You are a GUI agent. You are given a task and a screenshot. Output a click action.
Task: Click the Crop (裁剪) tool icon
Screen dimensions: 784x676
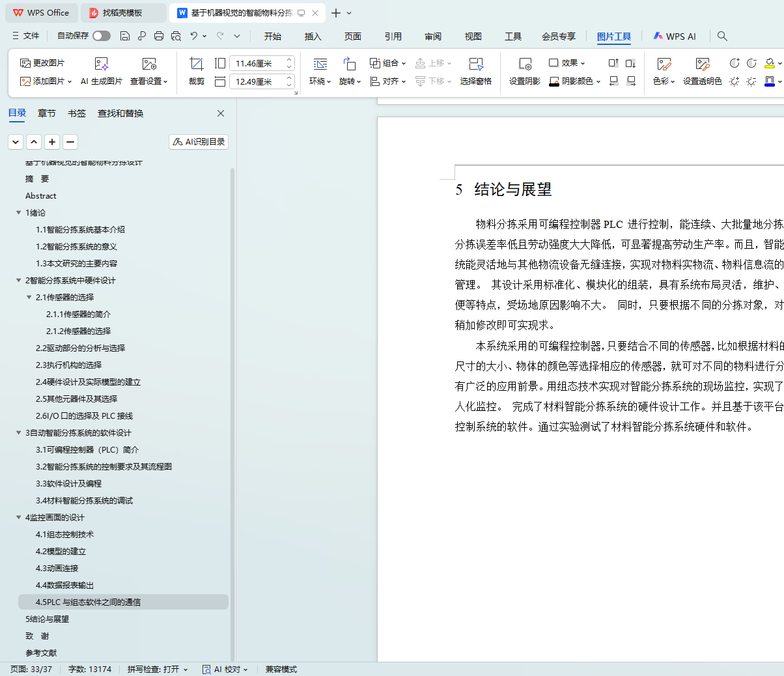[196, 64]
